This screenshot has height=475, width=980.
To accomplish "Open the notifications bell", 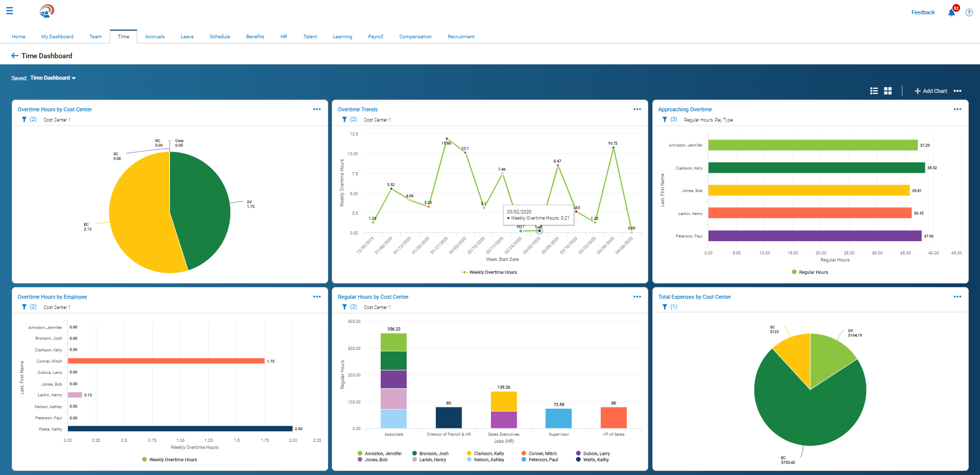I will (x=952, y=12).
